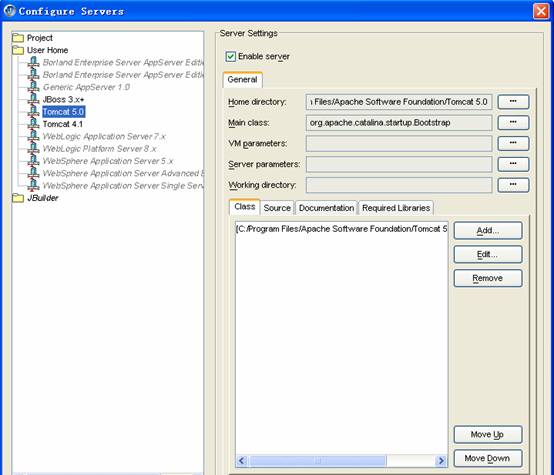Click the server icon beside Tomcat 4.1

(x=34, y=124)
